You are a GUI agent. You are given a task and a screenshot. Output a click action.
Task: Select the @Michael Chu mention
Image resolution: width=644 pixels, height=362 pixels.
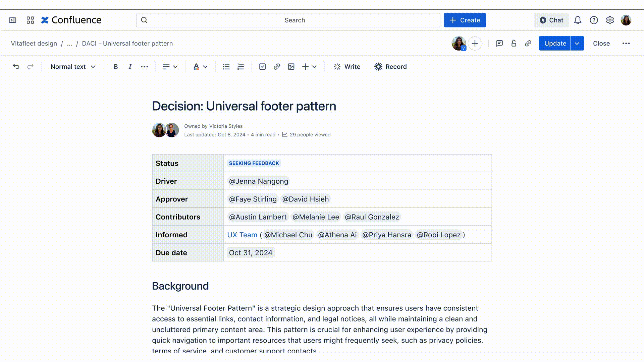tap(288, 235)
